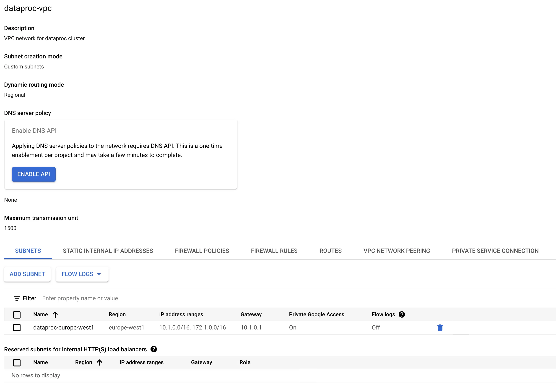Open VPC NETWORK PEERING tab
This screenshot has height=392, width=556.
click(x=396, y=251)
